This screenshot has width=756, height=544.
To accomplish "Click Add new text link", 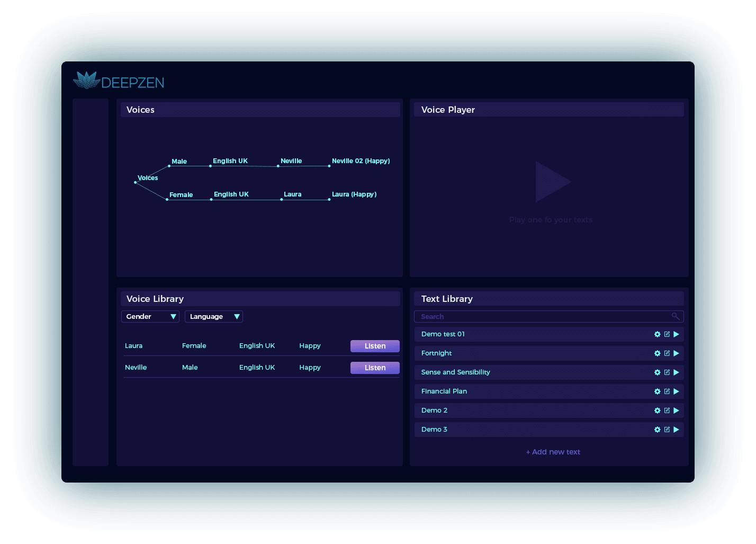I will pos(553,452).
